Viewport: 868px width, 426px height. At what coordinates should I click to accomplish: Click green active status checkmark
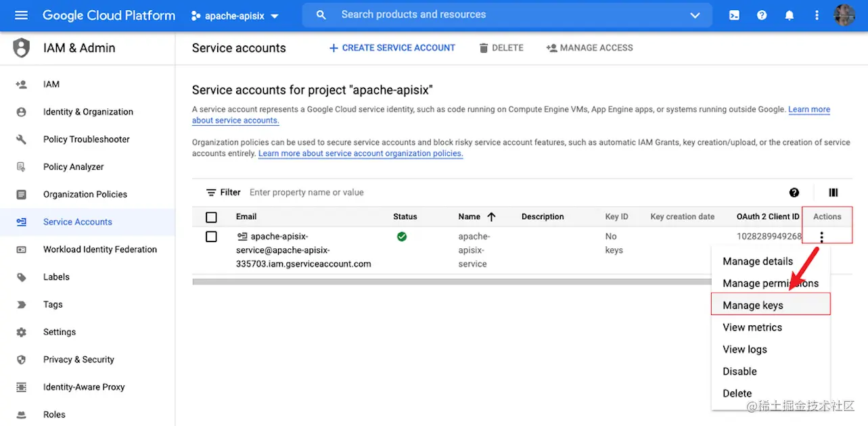click(402, 237)
